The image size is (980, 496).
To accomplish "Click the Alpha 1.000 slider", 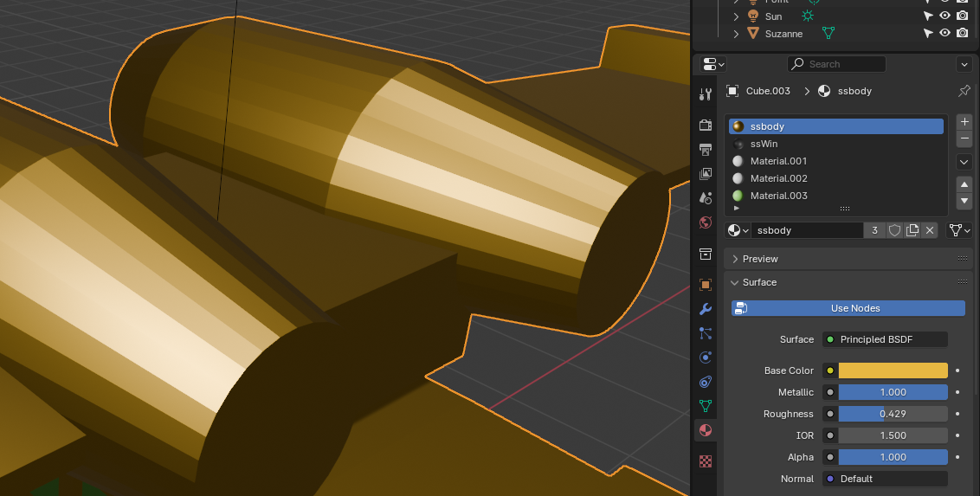I will 893,457.
